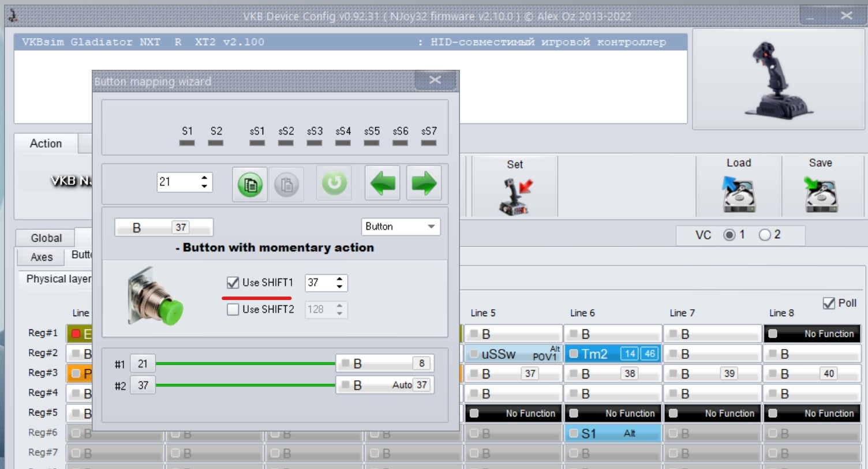Increase the button number 21 spinner
Viewport: 868px width, 469px height.
[x=204, y=178]
